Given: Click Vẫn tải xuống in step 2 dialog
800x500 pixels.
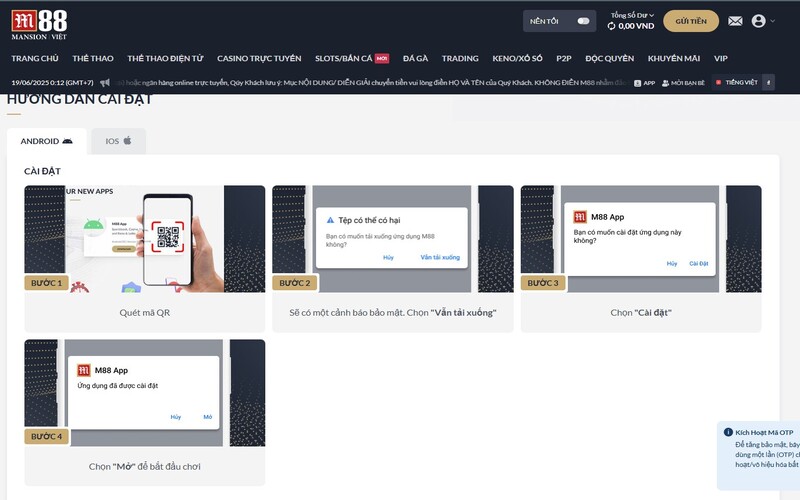Looking at the screenshot, I should coord(440,257).
